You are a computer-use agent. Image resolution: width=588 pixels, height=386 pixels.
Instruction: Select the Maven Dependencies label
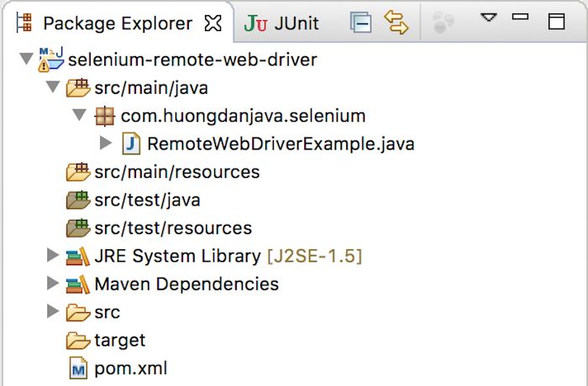pos(186,284)
